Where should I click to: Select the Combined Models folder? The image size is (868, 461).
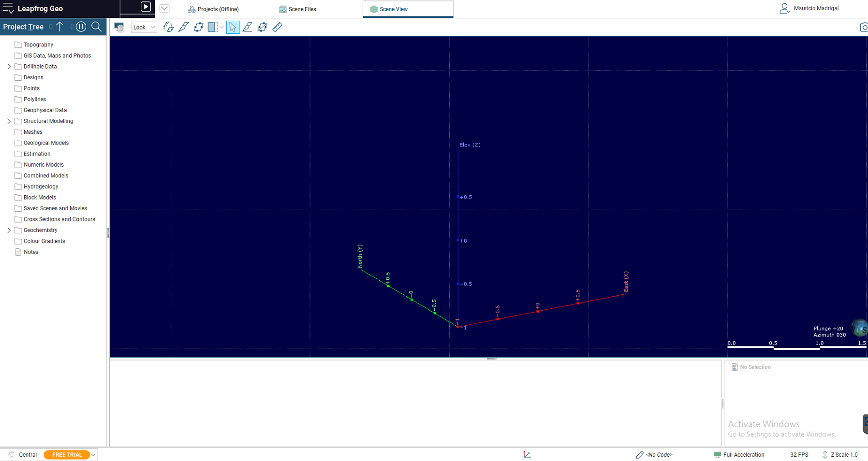coord(46,175)
